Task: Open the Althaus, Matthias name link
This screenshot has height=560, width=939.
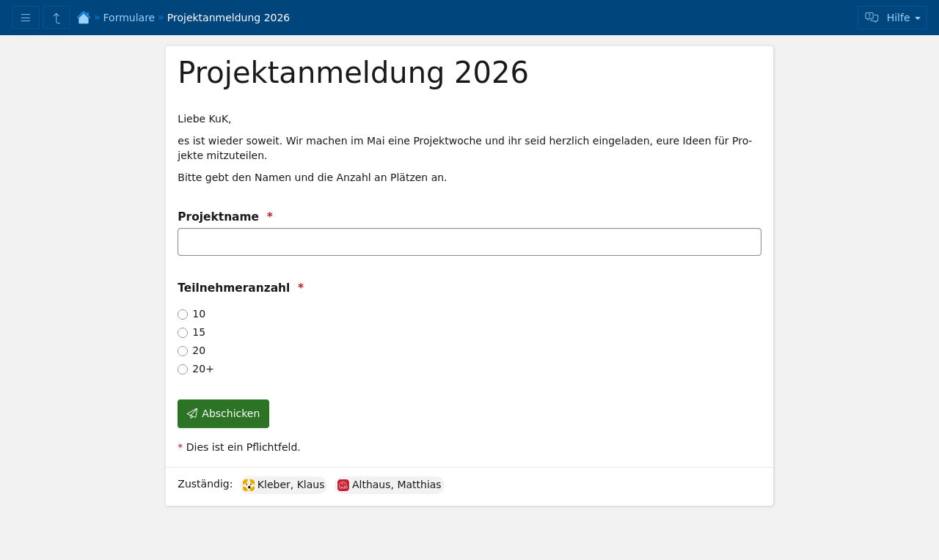Action: (396, 485)
